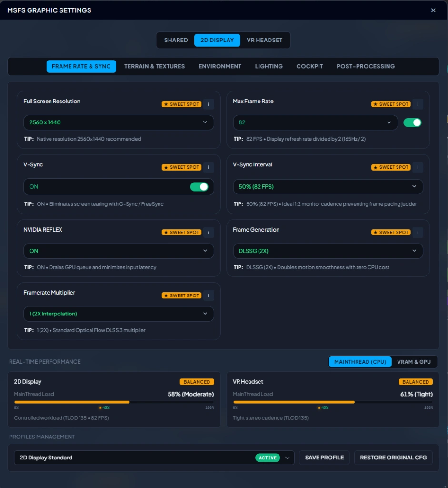Switch to the Shared settings tab
This screenshot has height=488, width=448.
[176, 40]
